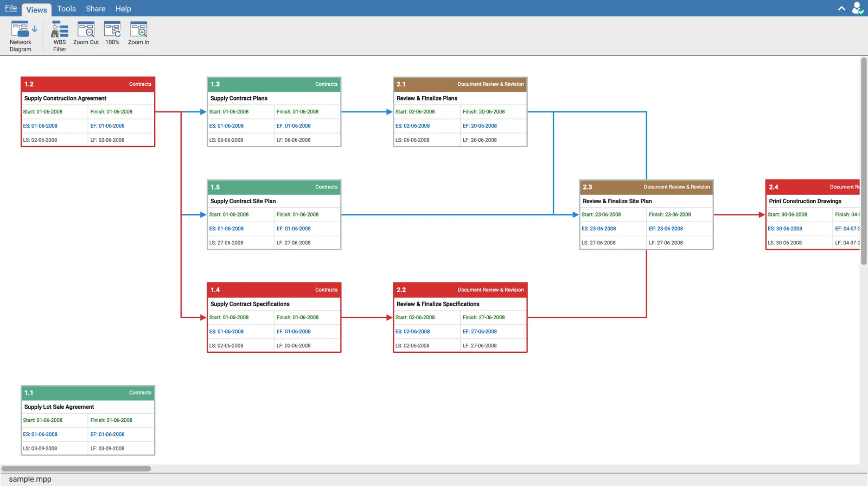868x486 pixels.
Task: Open the Help tab
Action: 123,9
